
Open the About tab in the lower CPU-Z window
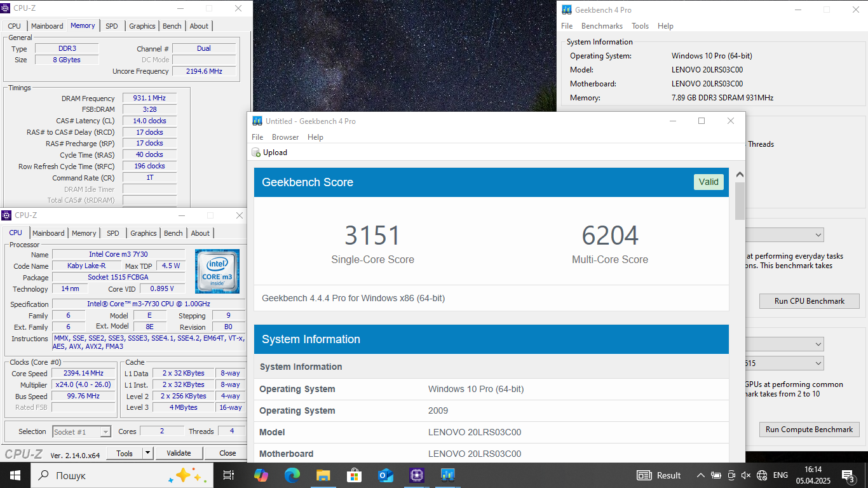click(x=200, y=233)
